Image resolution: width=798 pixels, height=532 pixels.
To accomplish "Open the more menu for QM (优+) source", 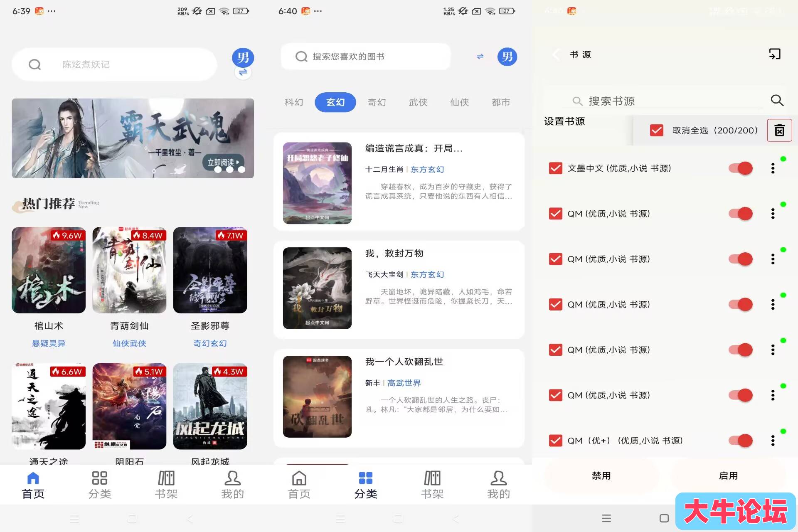I will coord(773,441).
